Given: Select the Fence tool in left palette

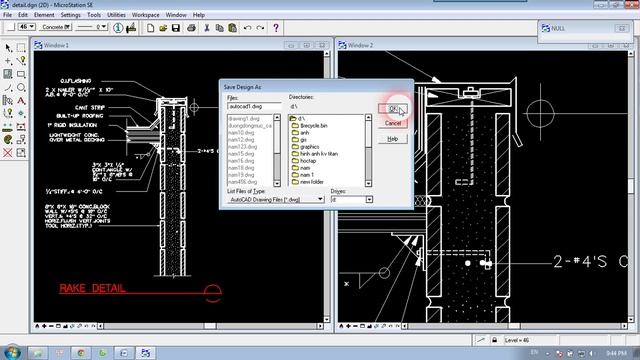Looking at the screenshot, I should click(x=21, y=48).
